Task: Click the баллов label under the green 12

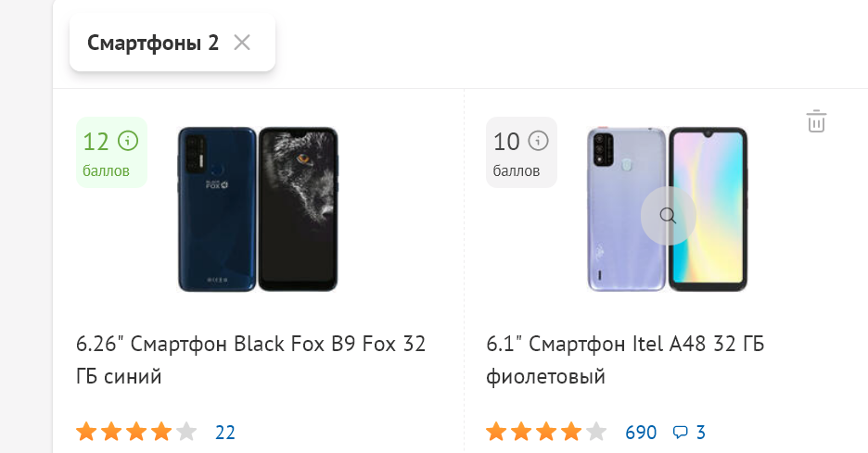Action: (107, 170)
